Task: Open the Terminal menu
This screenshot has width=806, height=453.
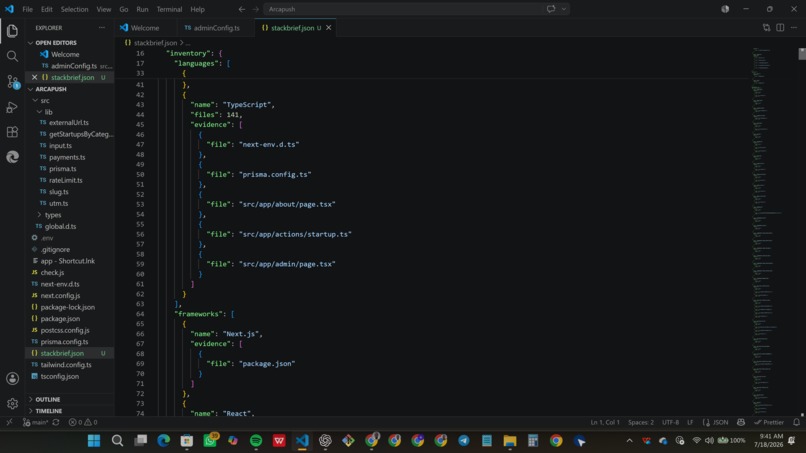Action: click(x=169, y=9)
